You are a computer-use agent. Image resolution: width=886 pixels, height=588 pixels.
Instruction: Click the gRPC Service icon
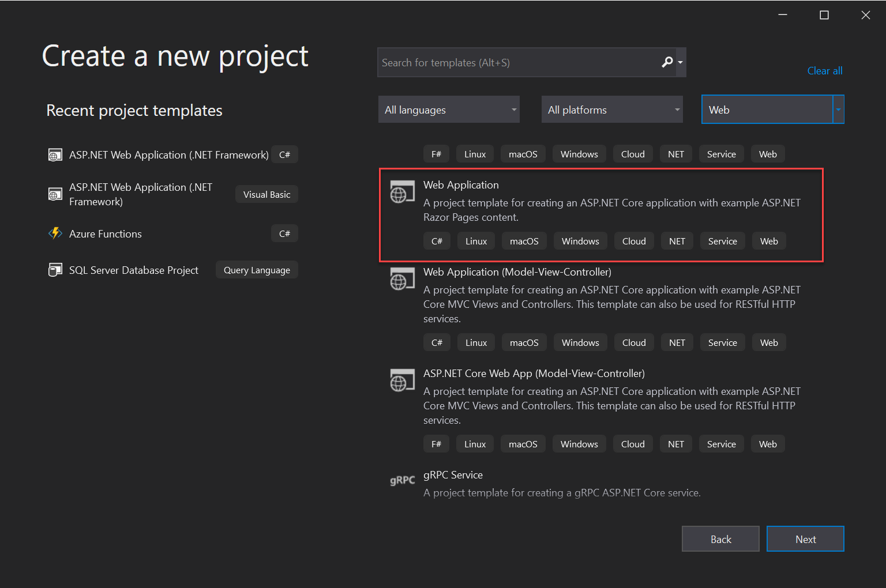(x=402, y=480)
